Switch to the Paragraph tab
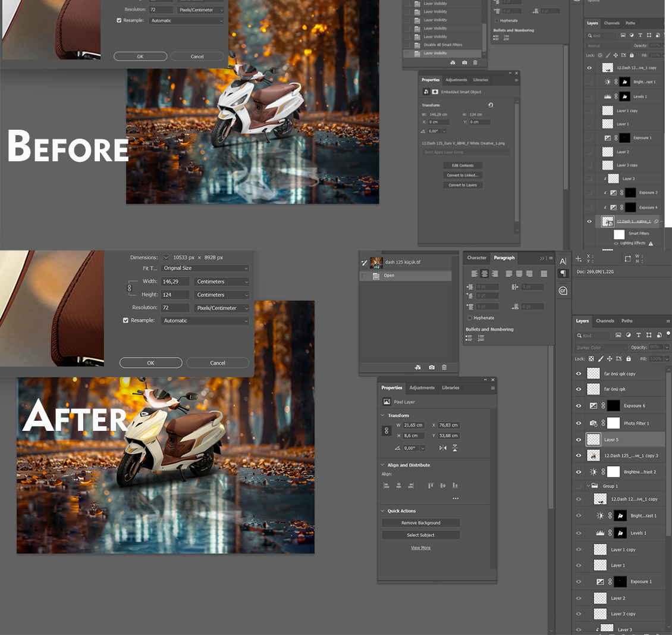Screen dimensions: 672x635 (x=504, y=258)
